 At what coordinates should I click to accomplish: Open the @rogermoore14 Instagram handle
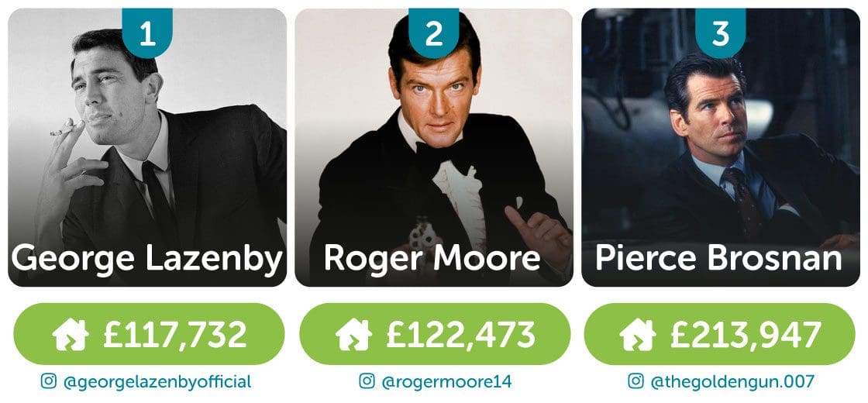tap(446, 382)
